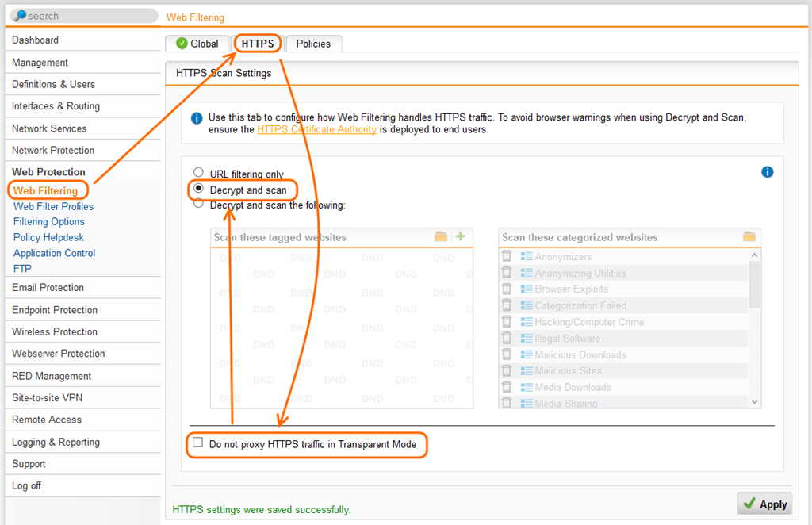Click the Apply button
The width and height of the screenshot is (812, 525).
(x=764, y=504)
